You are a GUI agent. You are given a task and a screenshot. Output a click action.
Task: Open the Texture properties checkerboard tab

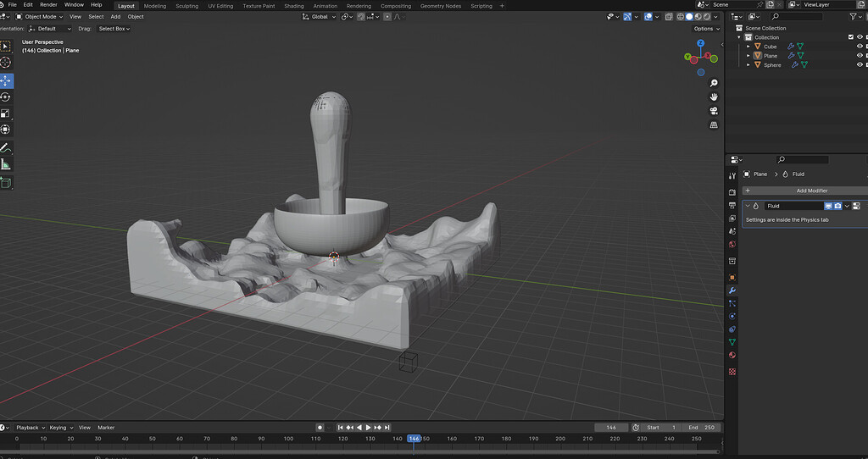[x=732, y=372]
